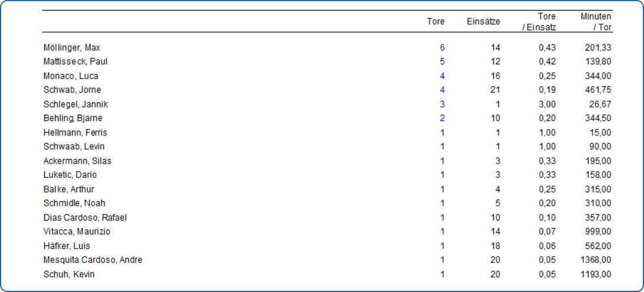Click the 562,00 minutes per goal value
644x292 pixels.
(598, 246)
